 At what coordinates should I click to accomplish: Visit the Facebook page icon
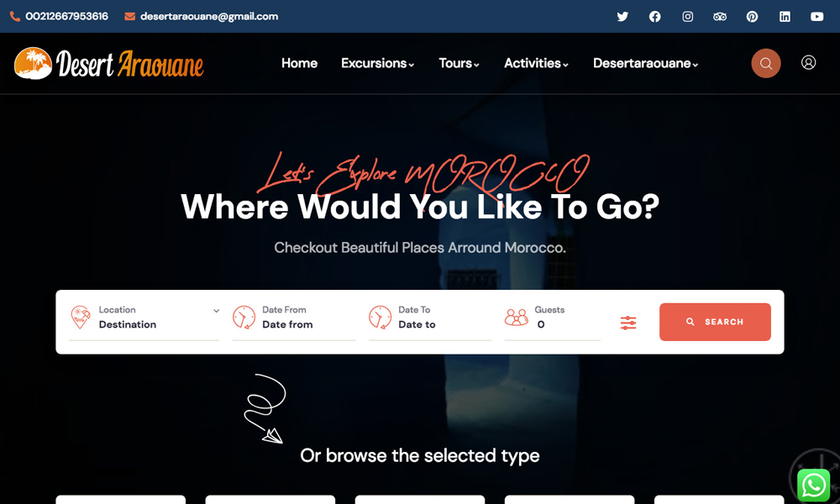654,17
